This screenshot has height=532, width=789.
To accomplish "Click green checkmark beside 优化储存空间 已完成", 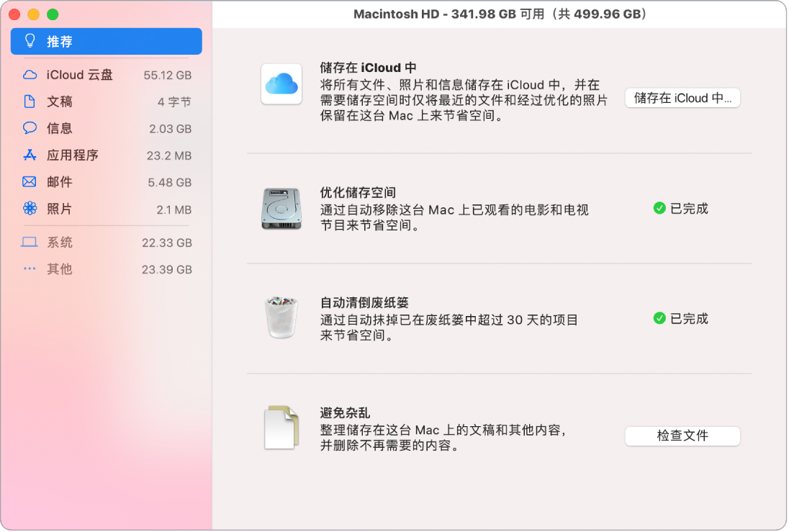I will pyautogui.click(x=659, y=208).
